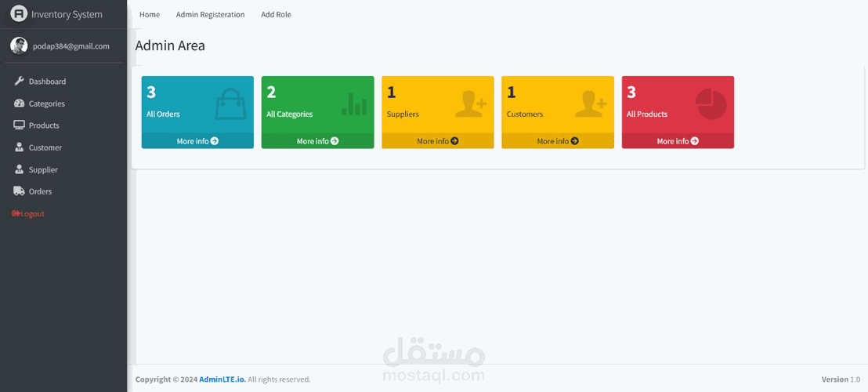This screenshot has width=868, height=392.
Task: Click the count 2 on All Categories card
Action: click(x=271, y=92)
